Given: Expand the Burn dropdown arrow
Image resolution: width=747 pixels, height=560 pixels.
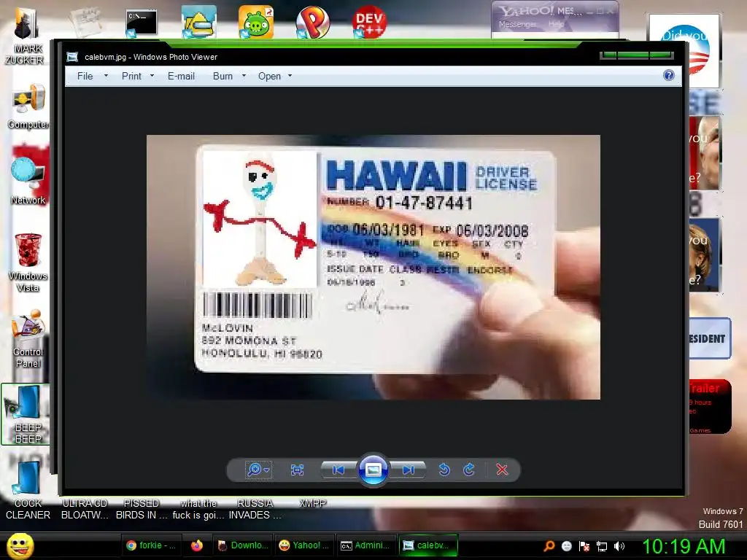Looking at the screenshot, I should point(244,76).
